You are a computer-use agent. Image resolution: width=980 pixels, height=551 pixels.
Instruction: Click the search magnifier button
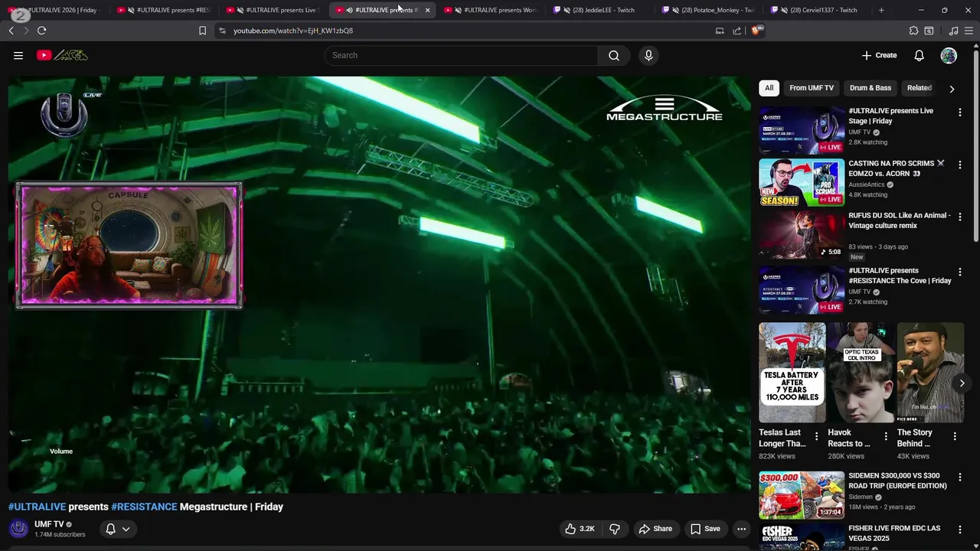point(614,55)
